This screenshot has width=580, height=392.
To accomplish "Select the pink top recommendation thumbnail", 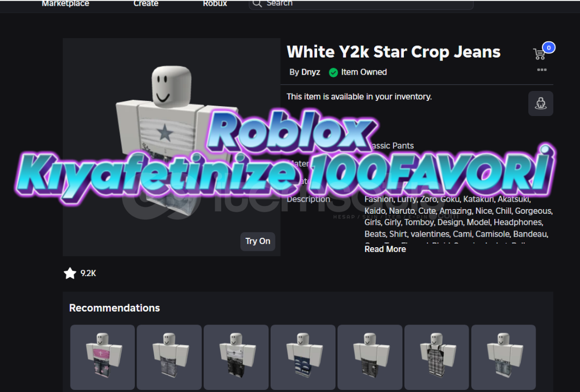I will coord(102,357).
